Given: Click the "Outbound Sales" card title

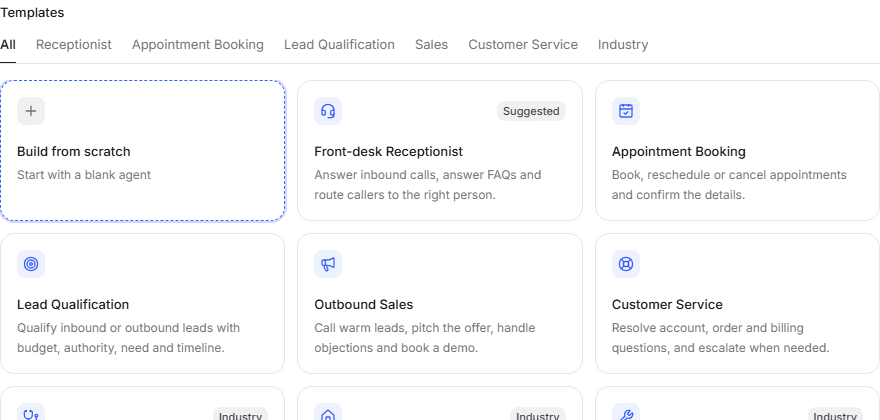Looking at the screenshot, I should click(364, 304).
